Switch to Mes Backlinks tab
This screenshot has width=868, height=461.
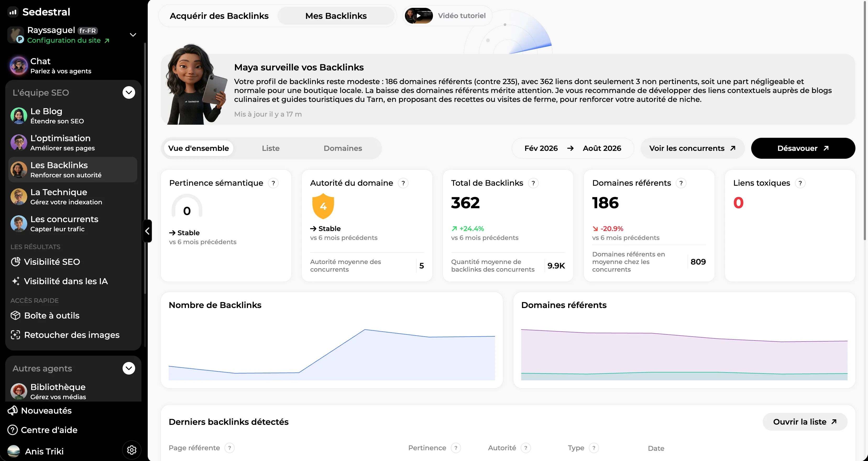(x=336, y=16)
